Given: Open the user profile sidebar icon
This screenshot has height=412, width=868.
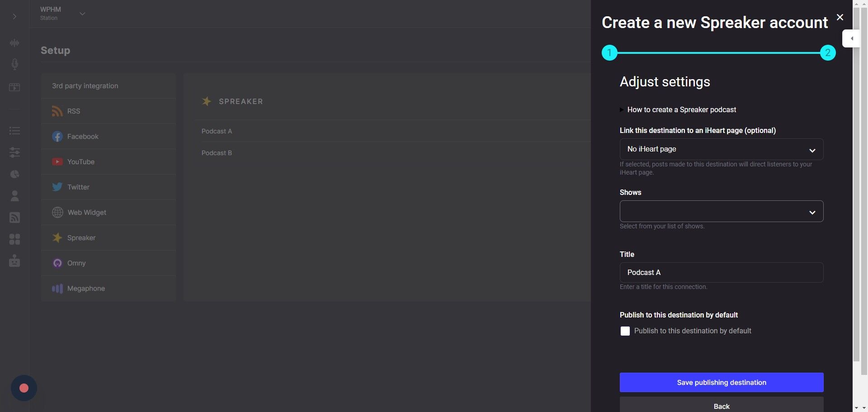Looking at the screenshot, I should pos(14,196).
